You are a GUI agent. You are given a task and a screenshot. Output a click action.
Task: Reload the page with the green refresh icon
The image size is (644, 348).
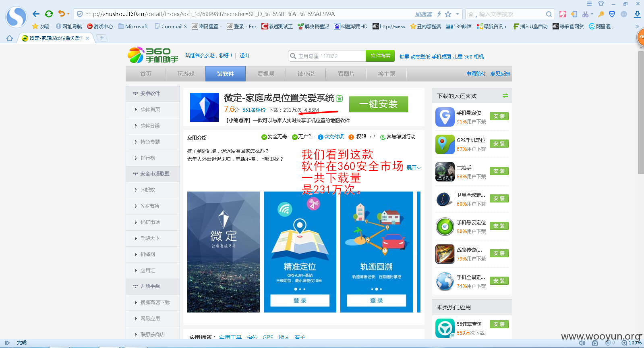pyautogui.click(x=49, y=14)
